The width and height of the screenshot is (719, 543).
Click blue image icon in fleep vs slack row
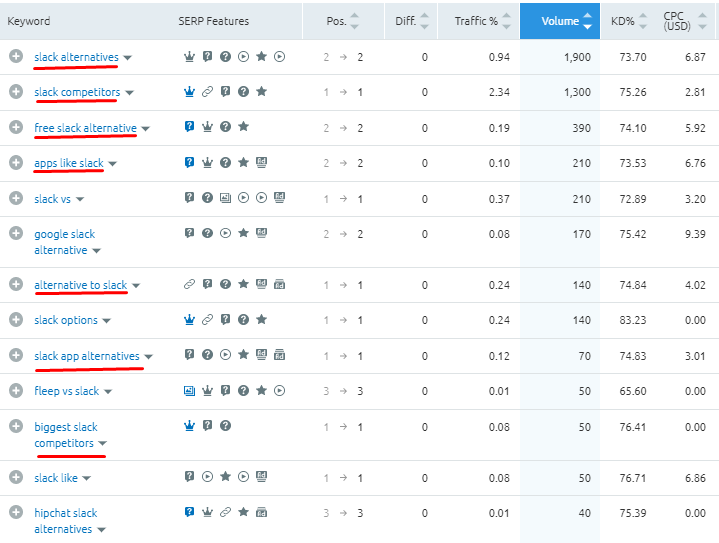click(189, 391)
